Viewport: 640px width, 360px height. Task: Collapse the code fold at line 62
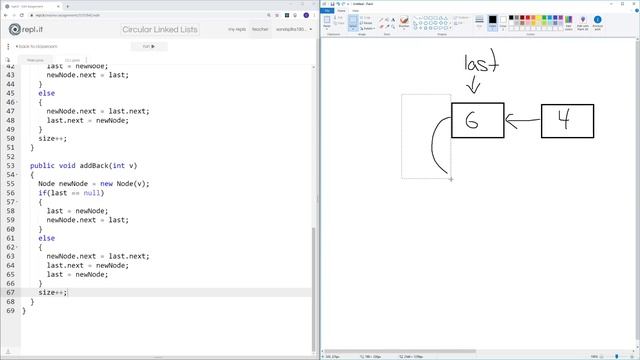tap(17, 247)
